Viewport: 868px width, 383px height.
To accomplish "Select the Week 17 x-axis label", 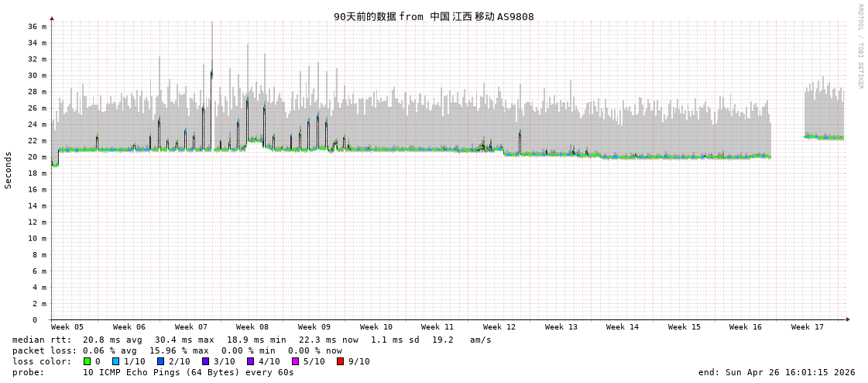I will click(x=808, y=327).
